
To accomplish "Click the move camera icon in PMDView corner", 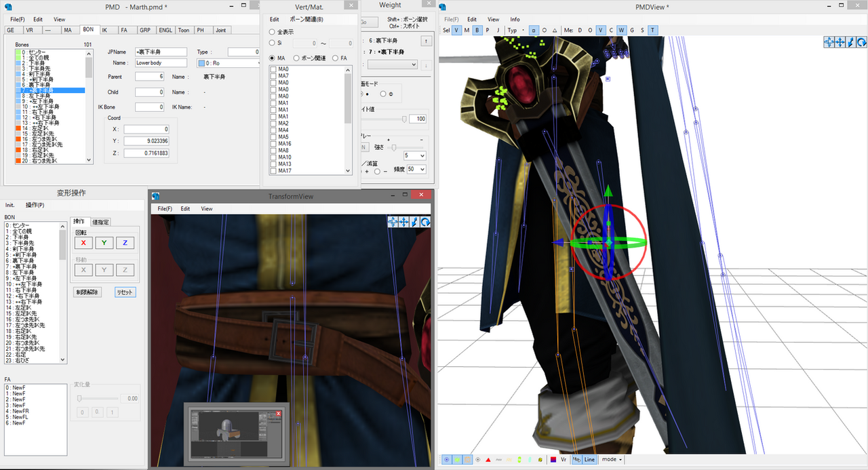I will click(840, 42).
